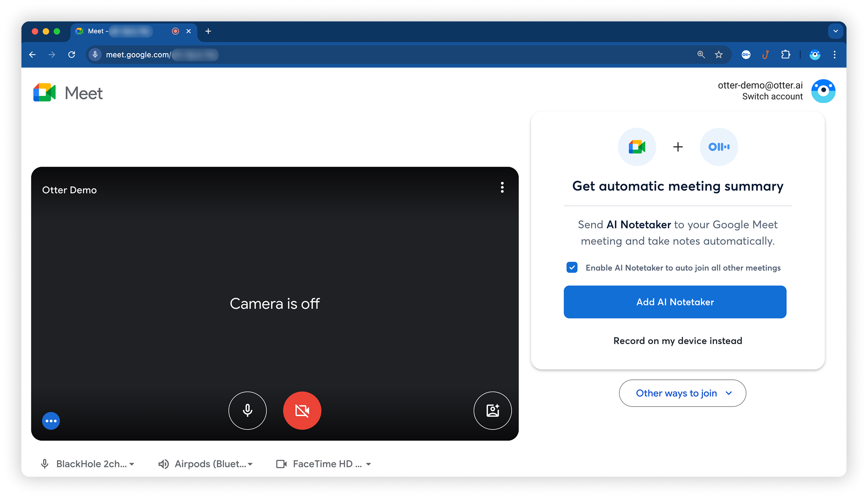Open the FaceTime HD camera dropdown
868x498 pixels.
click(x=324, y=464)
